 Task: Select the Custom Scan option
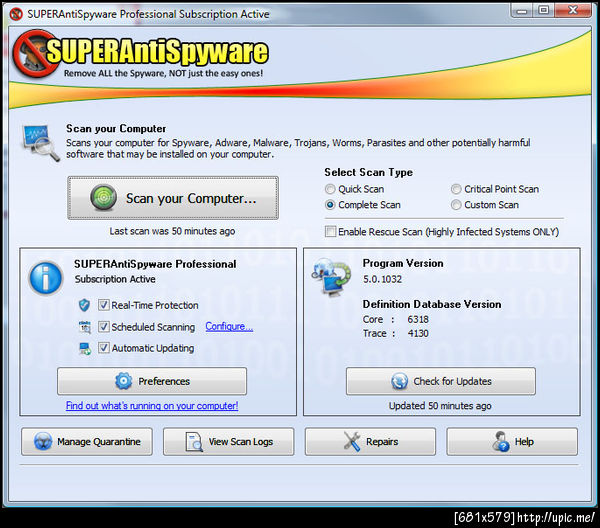pos(485,205)
